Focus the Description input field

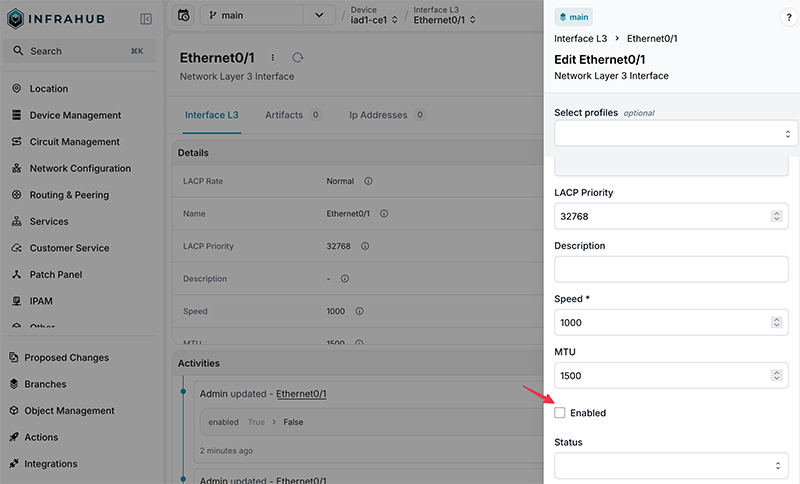(671, 269)
